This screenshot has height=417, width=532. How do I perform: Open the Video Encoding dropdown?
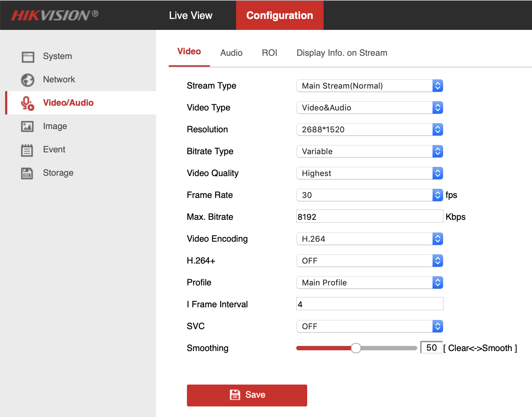click(x=437, y=239)
